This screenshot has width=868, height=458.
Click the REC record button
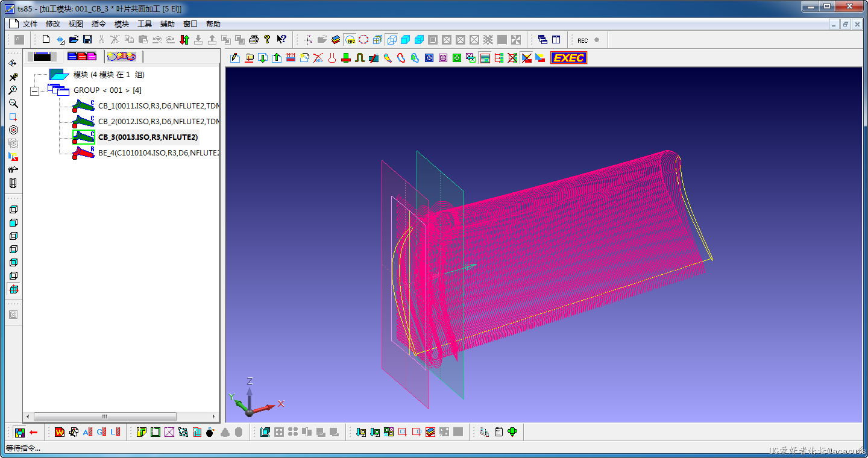(583, 40)
